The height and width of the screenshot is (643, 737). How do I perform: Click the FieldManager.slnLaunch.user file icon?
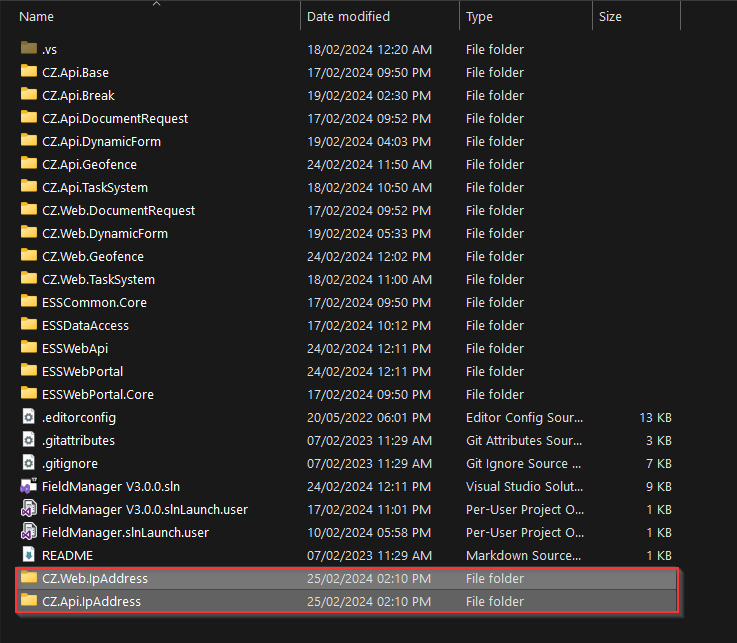(29, 532)
